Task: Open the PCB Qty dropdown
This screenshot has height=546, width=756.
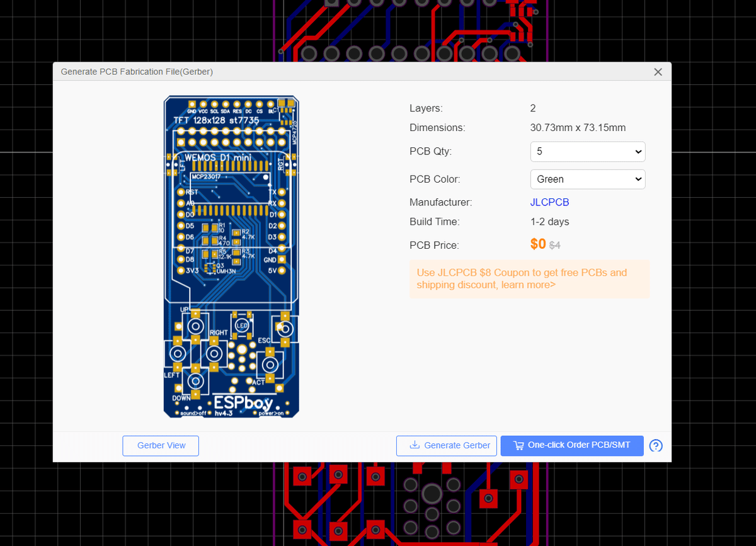Action: click(588, 152)
